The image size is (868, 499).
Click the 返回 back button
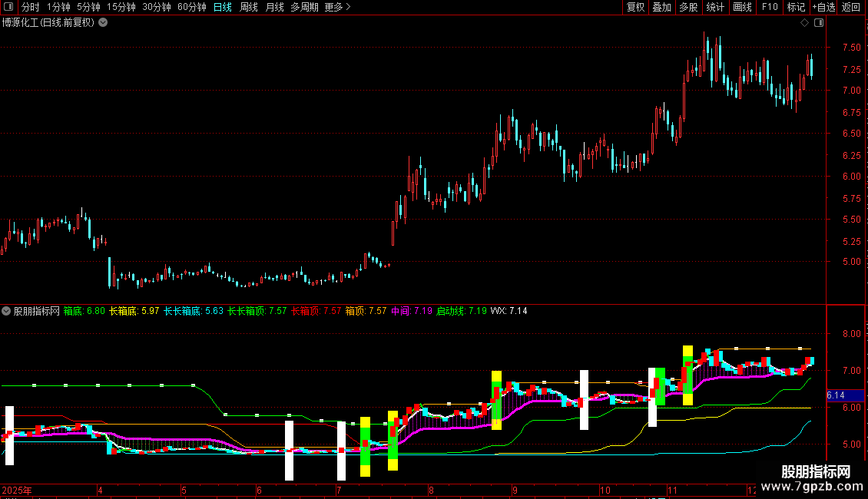(x=851, y=8)
